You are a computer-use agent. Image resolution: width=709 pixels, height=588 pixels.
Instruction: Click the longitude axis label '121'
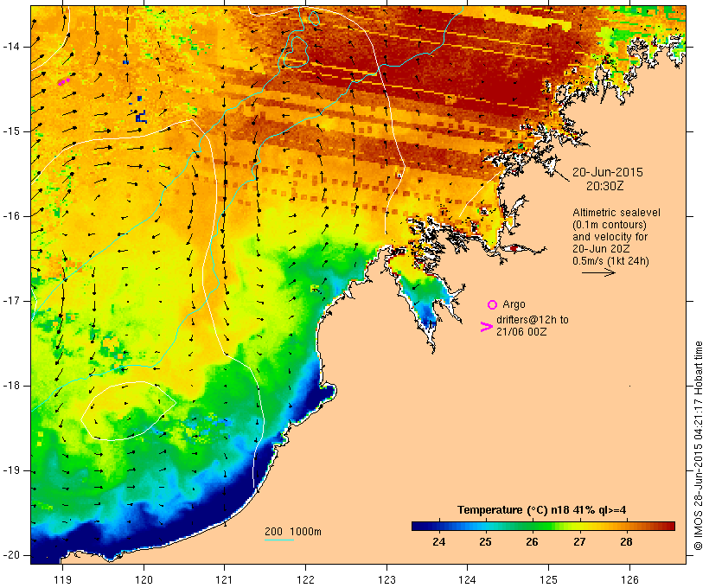click(x=224, y=579)
